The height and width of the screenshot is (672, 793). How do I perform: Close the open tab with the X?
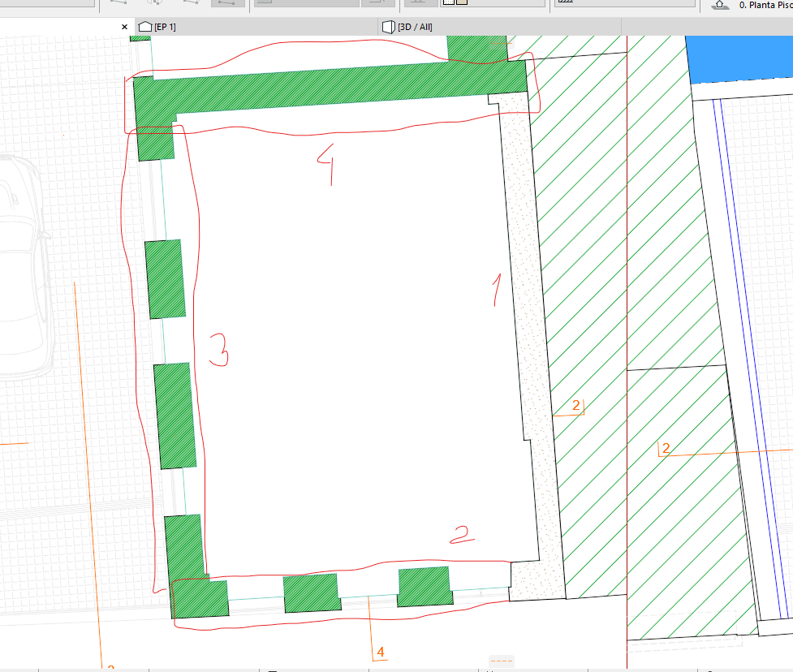pyautogui.click(x=124, y=27)
